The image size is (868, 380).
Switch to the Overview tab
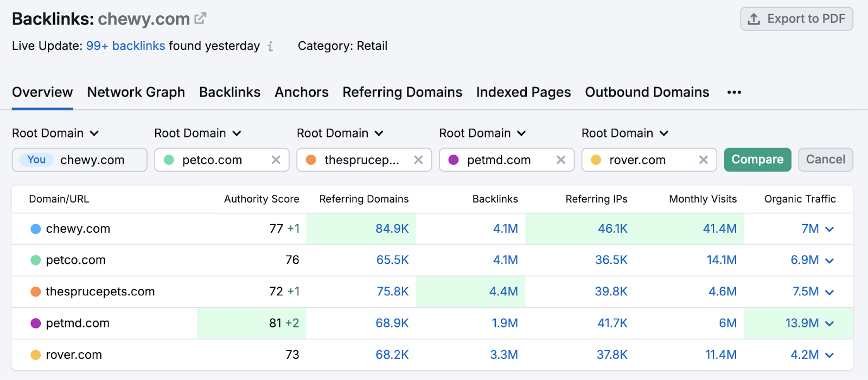click(42, 92)
